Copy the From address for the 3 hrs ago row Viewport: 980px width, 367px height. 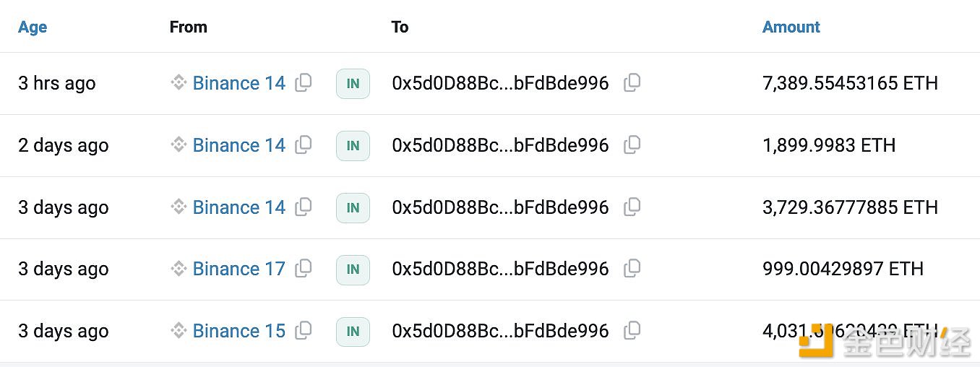click(304, 82)
